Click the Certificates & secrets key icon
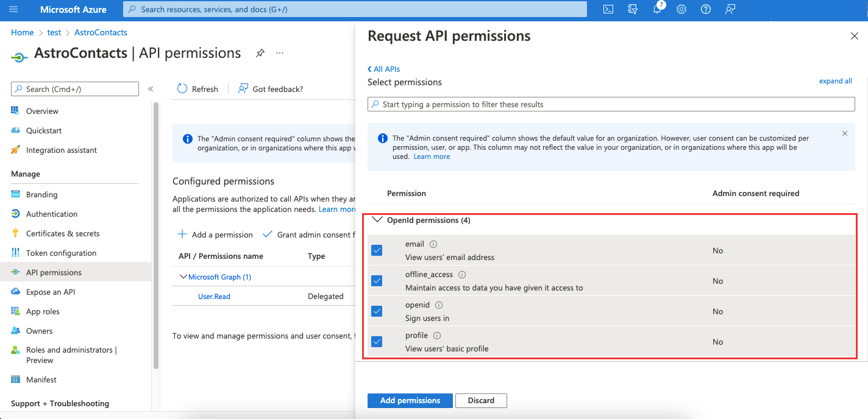Image resolution: width=868 pixels, height=419 pixels. click(15, 233)
